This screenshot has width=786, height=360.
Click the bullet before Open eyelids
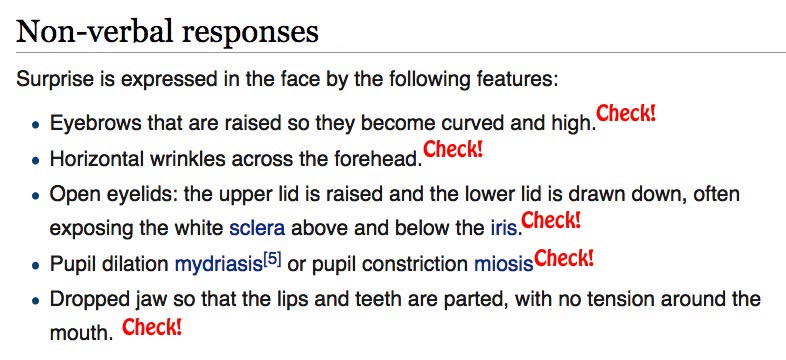coord(35,197)
